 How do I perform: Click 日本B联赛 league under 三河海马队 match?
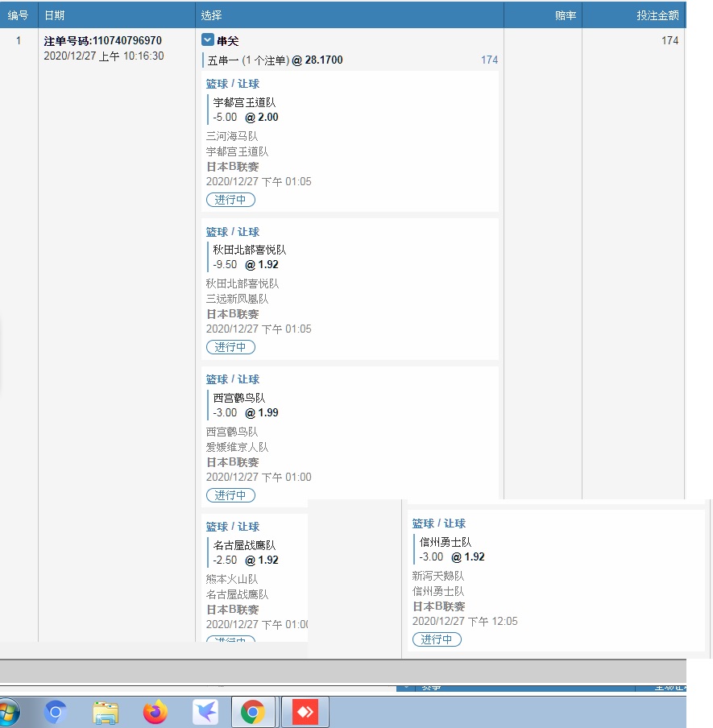click(232, 167)
